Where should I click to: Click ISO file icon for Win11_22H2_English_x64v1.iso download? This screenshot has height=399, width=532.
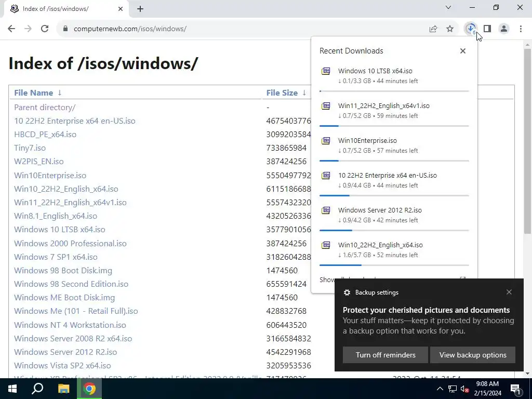tap(326, 106)
